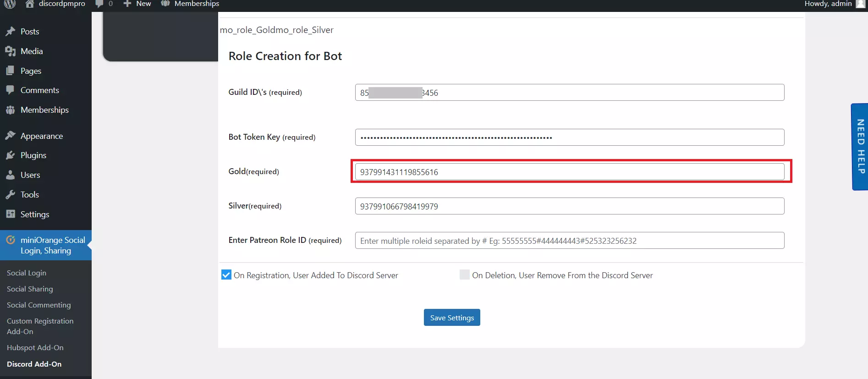The image size is (868, 379).
Task: Click the Role Creation for Bot heading
Action: [285, 56]
